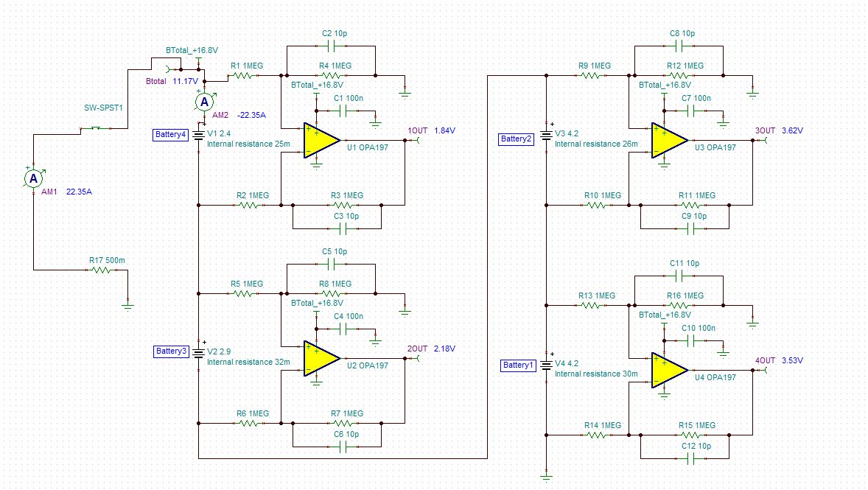The image size is (868, 490).
Task: Select resistor R16 1MEG symbol
Action: tap(679, 305)
